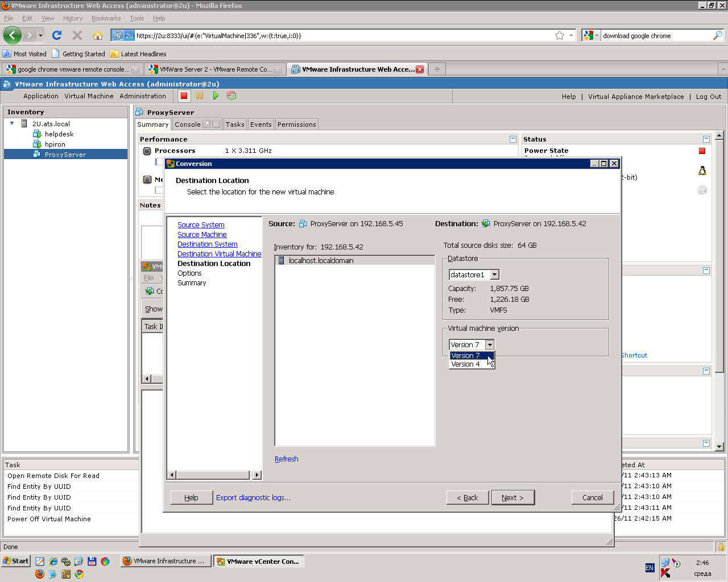Click the Firefox Home button
Image resolution: width=728 pixels, height=582 pixels.
coord(98,35)
